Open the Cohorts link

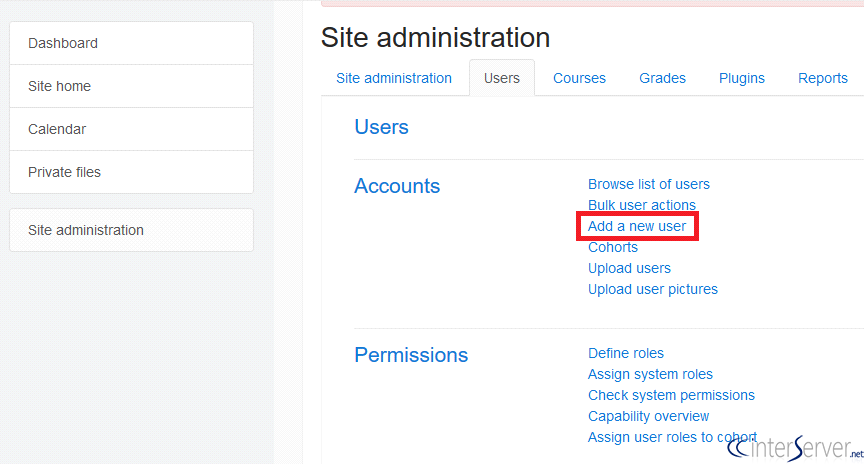[x=613, y=247]
